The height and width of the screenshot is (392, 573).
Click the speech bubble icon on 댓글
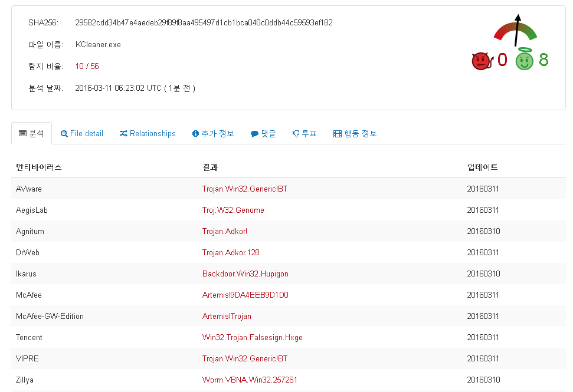click(254, 134)
